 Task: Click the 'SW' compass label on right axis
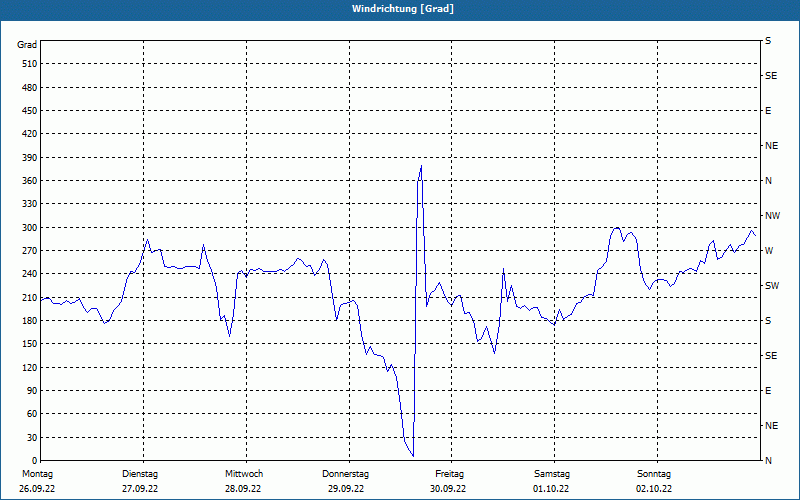coord(772,286)
